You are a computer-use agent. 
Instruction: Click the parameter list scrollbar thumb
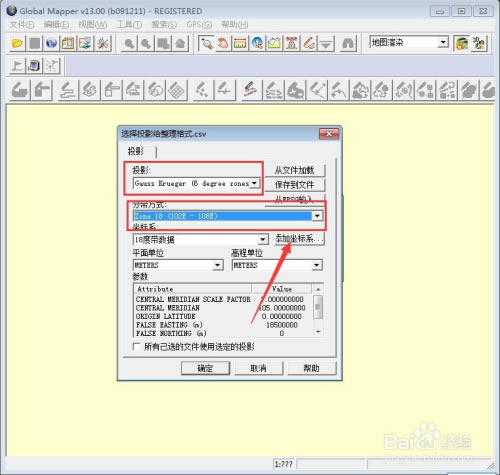tap(318, 307)
